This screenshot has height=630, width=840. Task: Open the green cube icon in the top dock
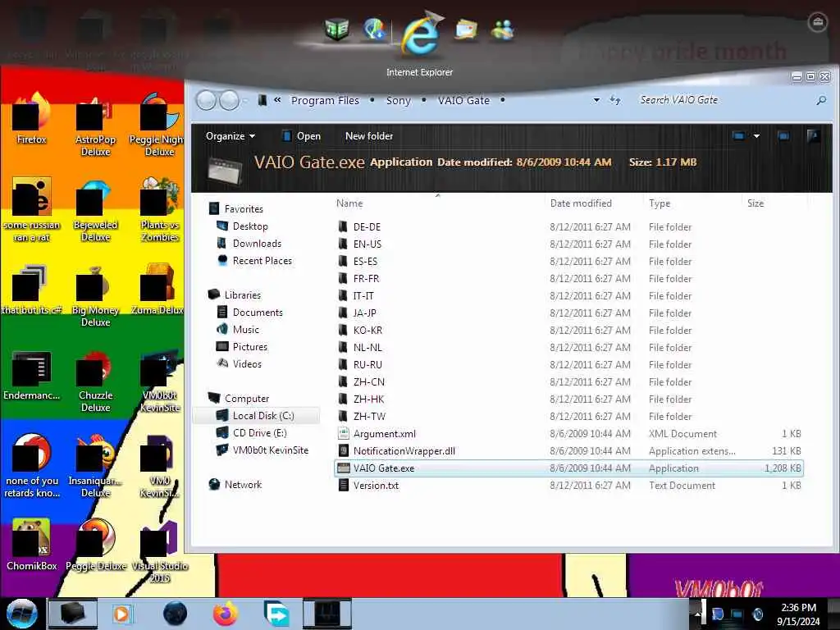[x=337, y=30]
